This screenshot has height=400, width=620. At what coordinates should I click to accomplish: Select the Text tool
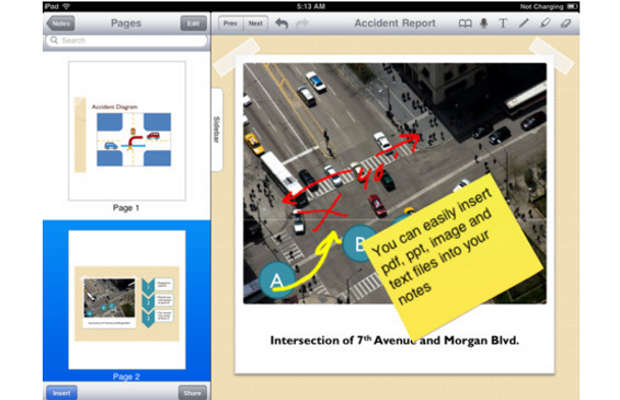pos(503,23)
